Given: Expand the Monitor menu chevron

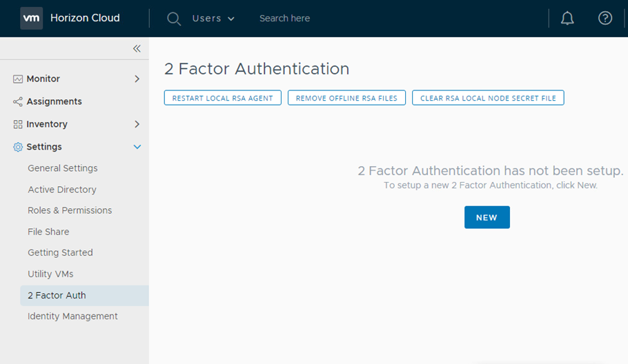Looking at the screenshot, I should point(137,79).
